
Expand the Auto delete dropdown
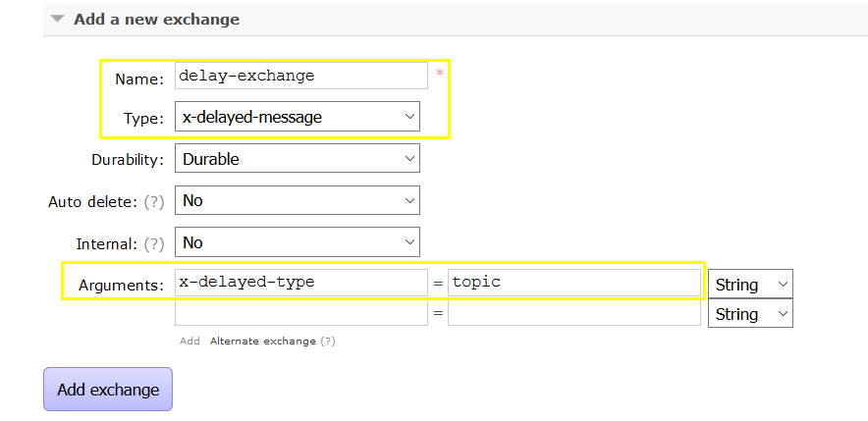tap(297, 200)
